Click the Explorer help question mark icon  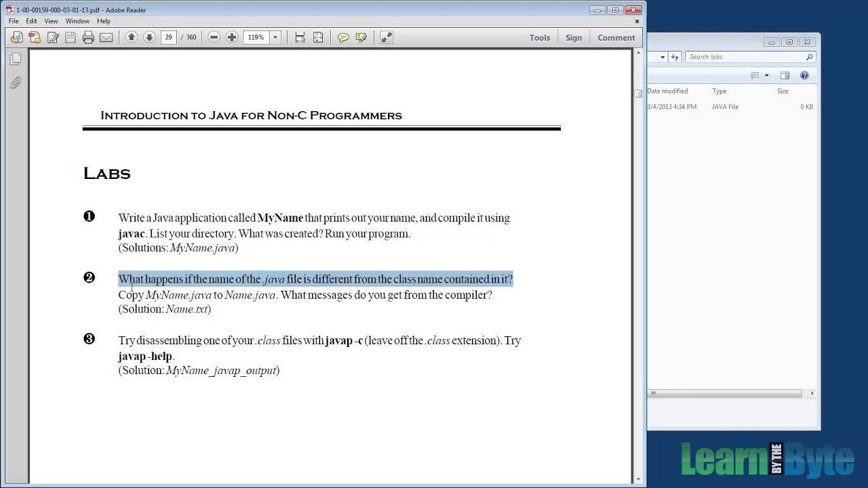pos(804,75)
